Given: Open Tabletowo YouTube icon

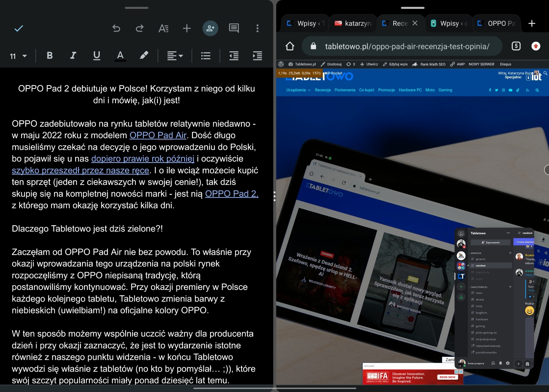Looking at the screenshot, I should pos(510,90).
